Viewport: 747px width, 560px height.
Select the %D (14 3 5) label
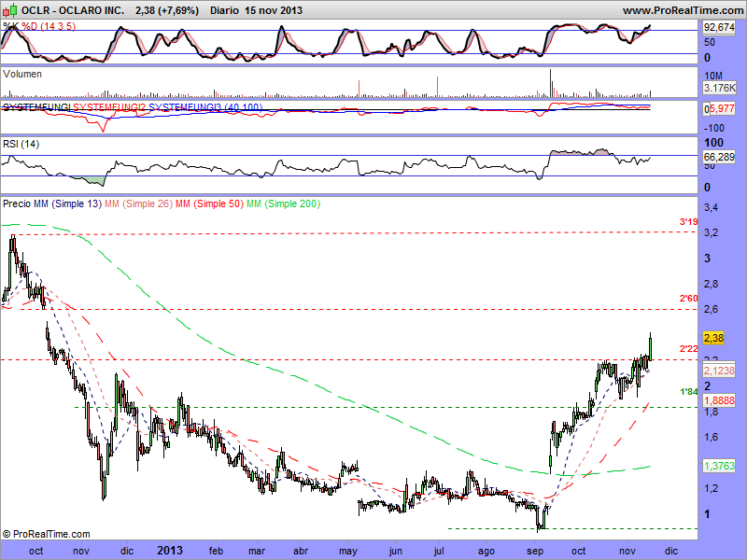pyautogui.click(x=49, y=26)
